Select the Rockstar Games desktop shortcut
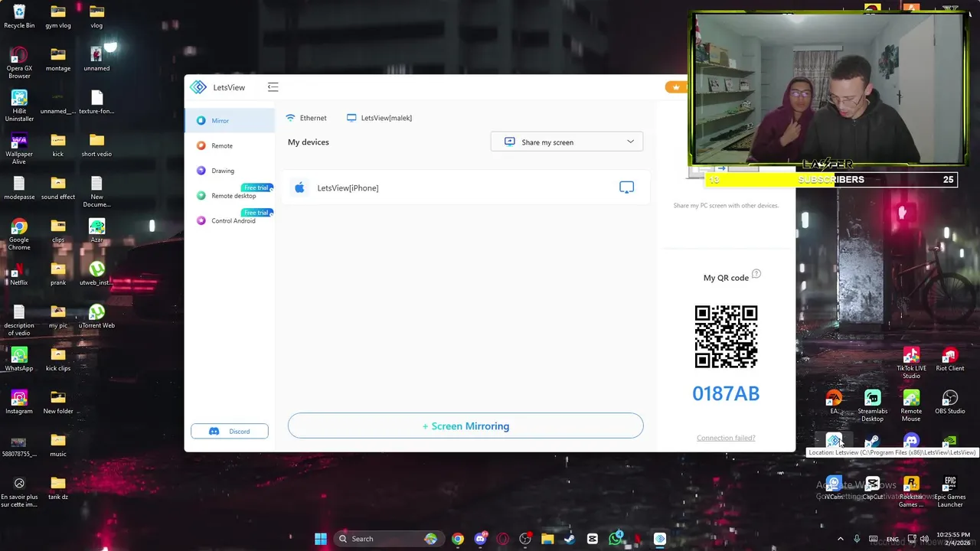This screenshot has width=980, height=551. (911, 491)
